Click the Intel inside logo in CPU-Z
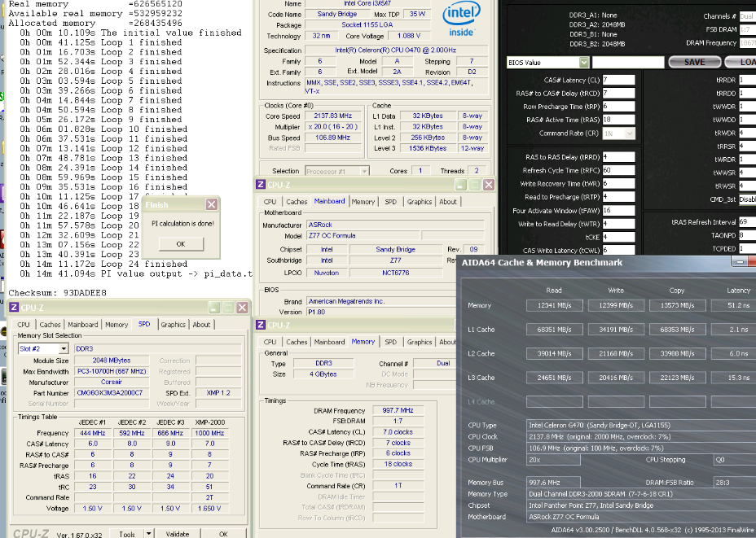 461,20
